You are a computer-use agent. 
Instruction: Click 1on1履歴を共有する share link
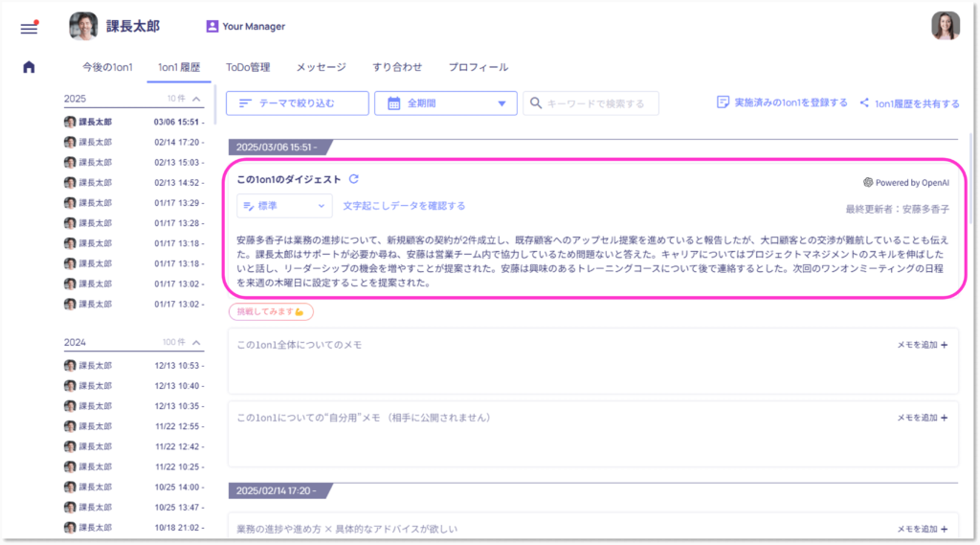coord(910,103)
